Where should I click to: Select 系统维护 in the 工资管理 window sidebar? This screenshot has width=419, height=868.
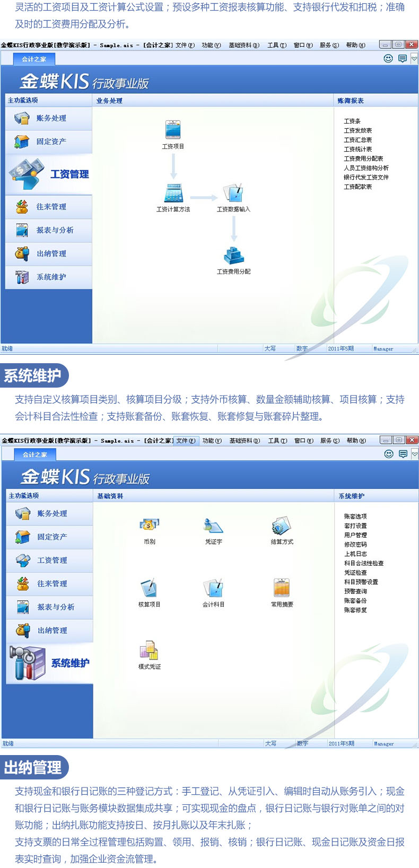click(49, 277)
